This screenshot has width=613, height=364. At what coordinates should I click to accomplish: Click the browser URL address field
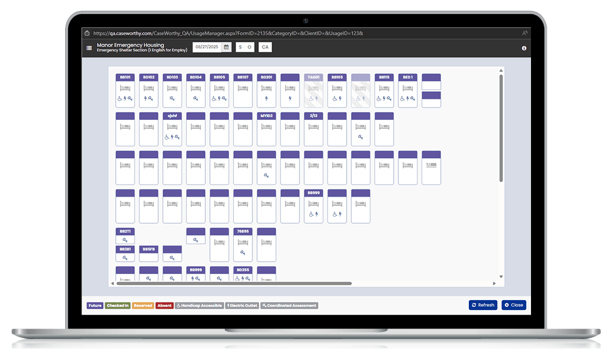coord(228,33)
